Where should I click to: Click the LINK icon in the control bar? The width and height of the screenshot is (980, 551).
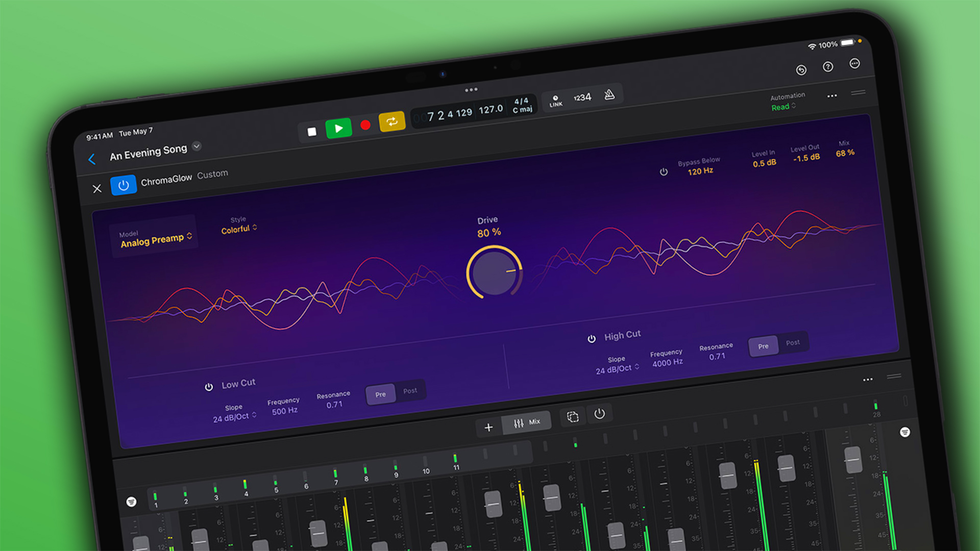556,101
